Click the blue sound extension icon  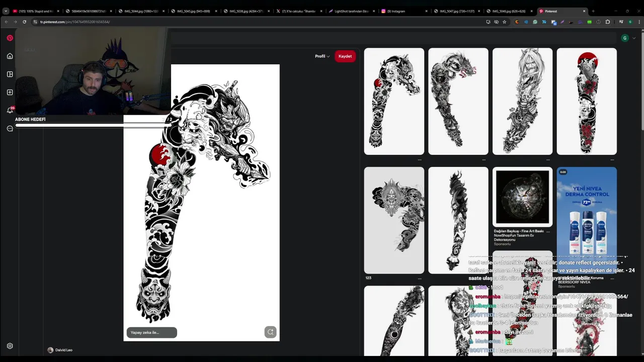click(x=526, y=22)
